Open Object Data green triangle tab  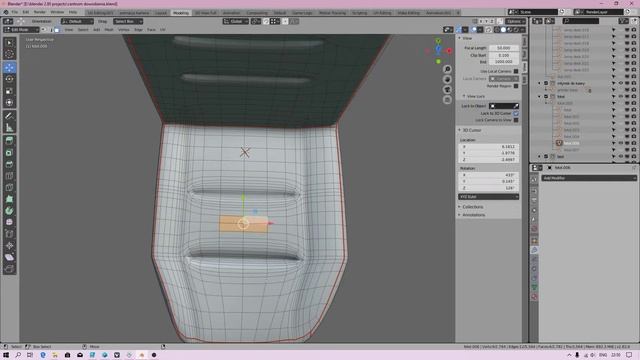coord(534,287)
